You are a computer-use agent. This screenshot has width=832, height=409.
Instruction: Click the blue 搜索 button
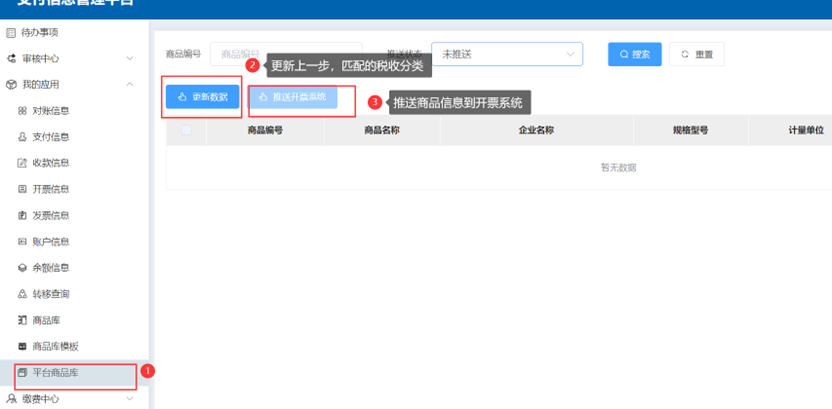[x=634, y=54]
